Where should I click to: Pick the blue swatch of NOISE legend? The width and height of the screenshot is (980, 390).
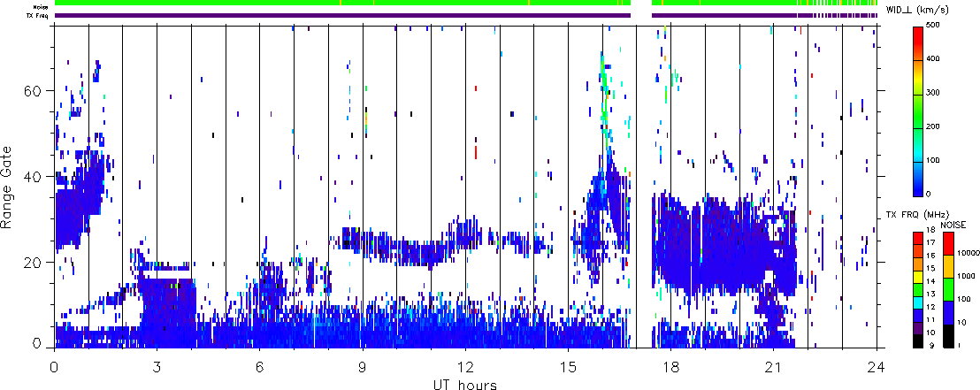[x=948, y=312]
